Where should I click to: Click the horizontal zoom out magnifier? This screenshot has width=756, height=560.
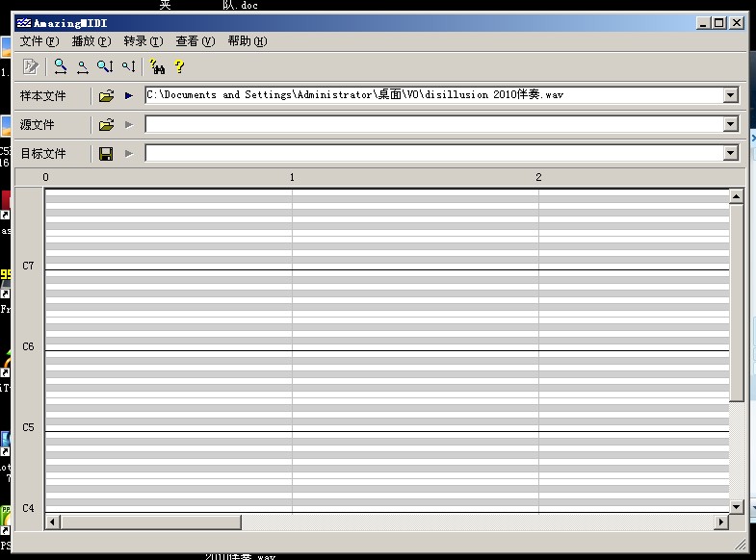(x=83, y=66)
